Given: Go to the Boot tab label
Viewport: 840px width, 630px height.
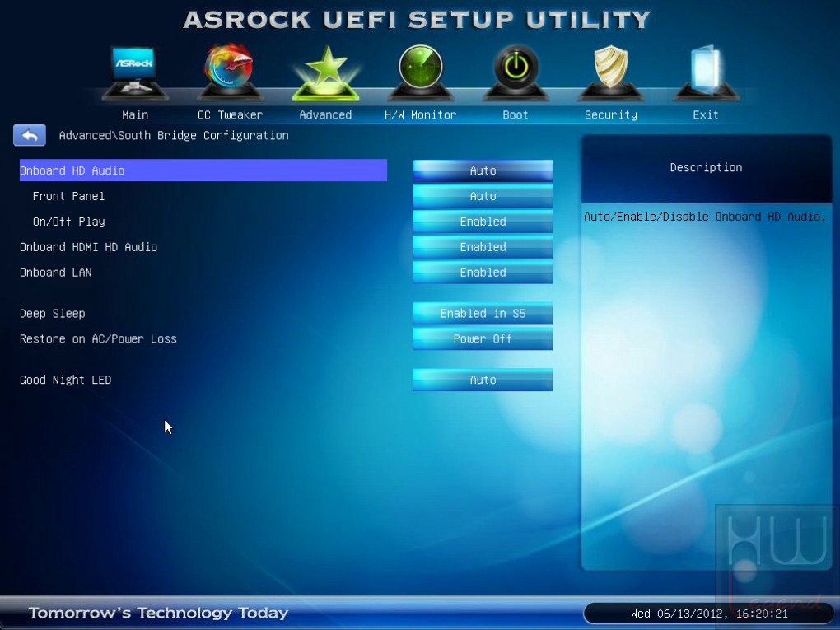Looking at the screenshot, I should click(516, 114).
